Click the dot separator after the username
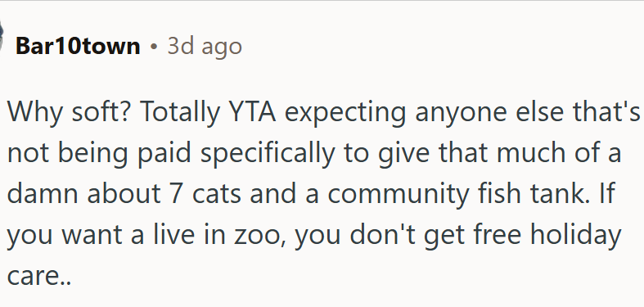Image resolution: width=644 pixels, height=307 pixels. (154, 47)
